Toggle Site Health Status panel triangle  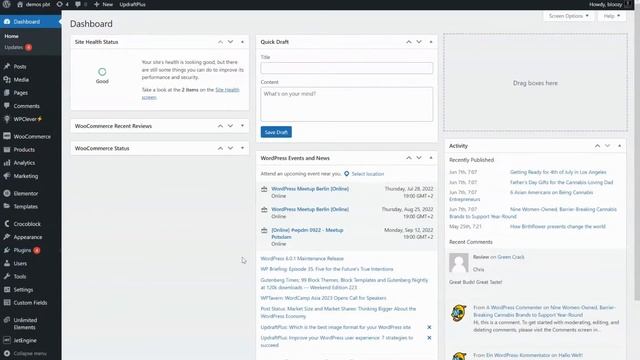pyautogui.click(x=242, y=42)
